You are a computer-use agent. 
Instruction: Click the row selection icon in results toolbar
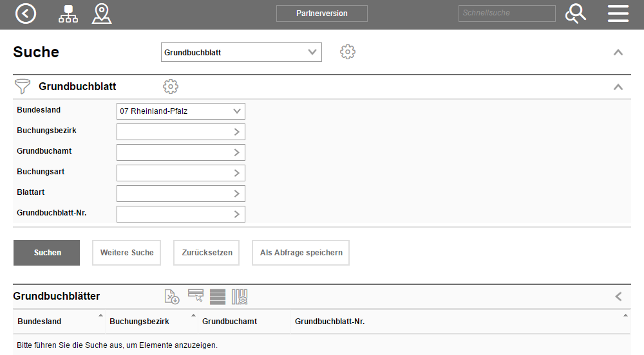click(x=196, y=296)
